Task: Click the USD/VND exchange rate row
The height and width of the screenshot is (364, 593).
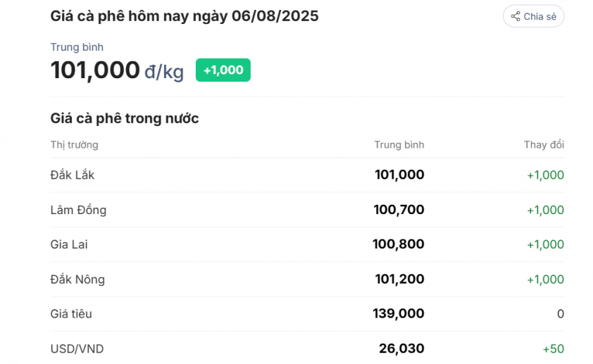Action: pyautogui.click(x=307, y=349)
